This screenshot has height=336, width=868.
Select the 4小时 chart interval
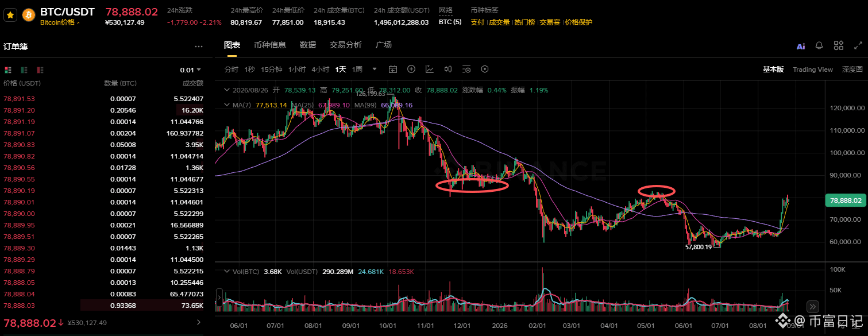320,69
